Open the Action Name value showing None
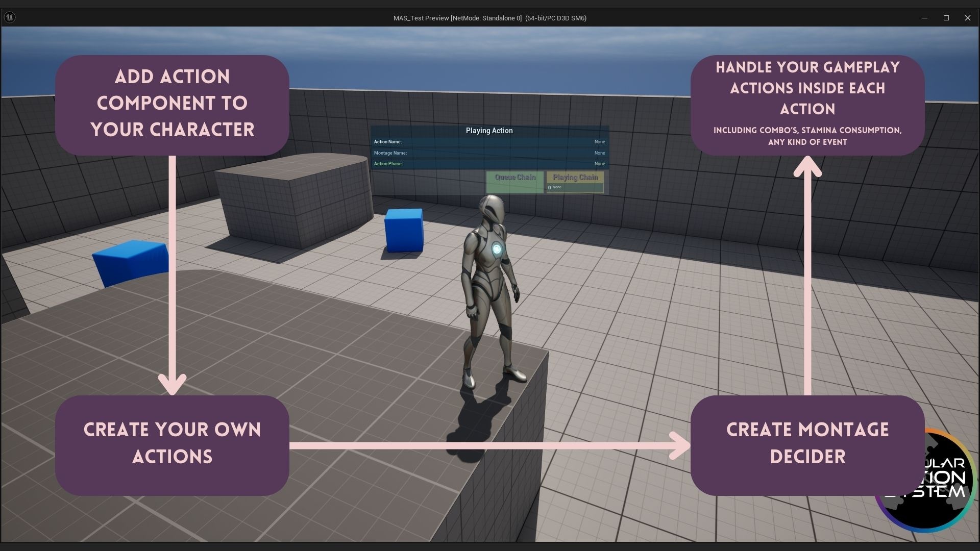This screenshot has height=551, width=980. [x=599, y=142]
